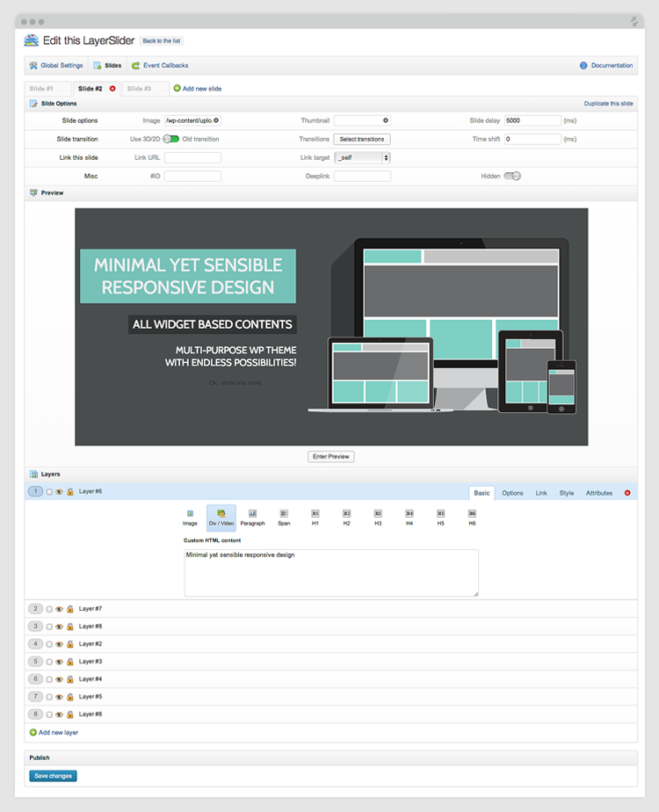Click the Slide Options section icon

tap(33, 104)
